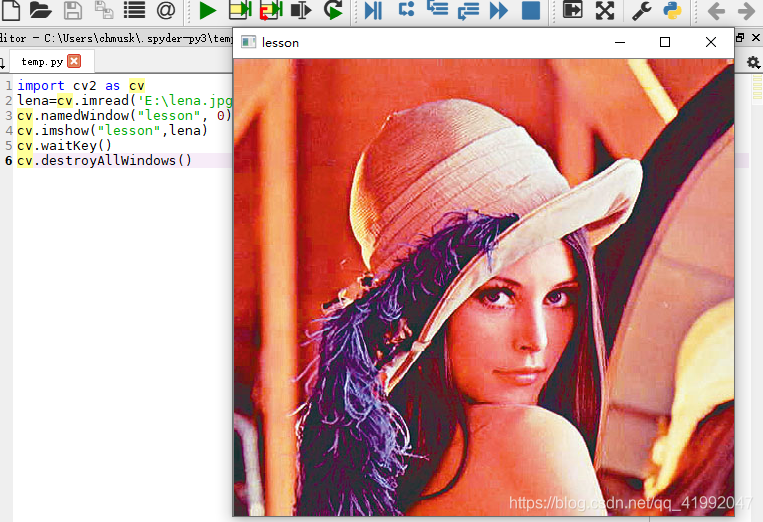Click the 'cv.namedWindow' code line
Screen dimensions: 763x522
124,116
